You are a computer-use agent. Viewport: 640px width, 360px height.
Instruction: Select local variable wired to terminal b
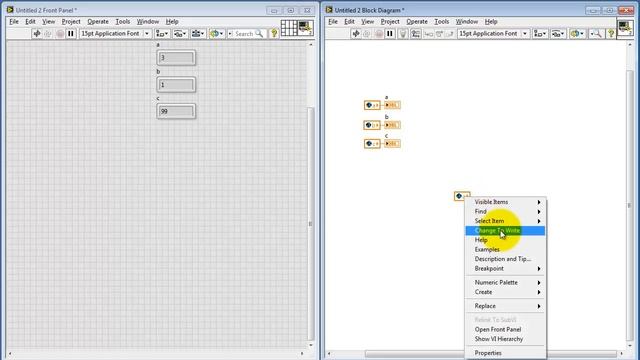[x=372, y=125]
